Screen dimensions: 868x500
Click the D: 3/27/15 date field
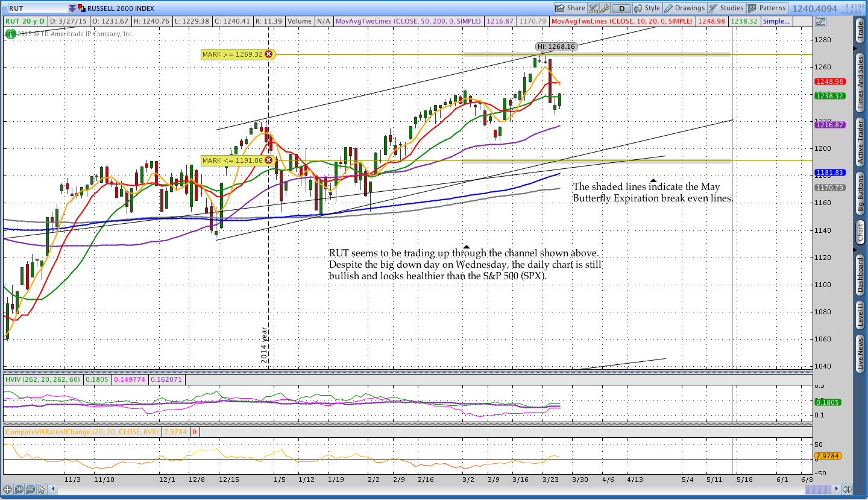click(x=69, y=21)
